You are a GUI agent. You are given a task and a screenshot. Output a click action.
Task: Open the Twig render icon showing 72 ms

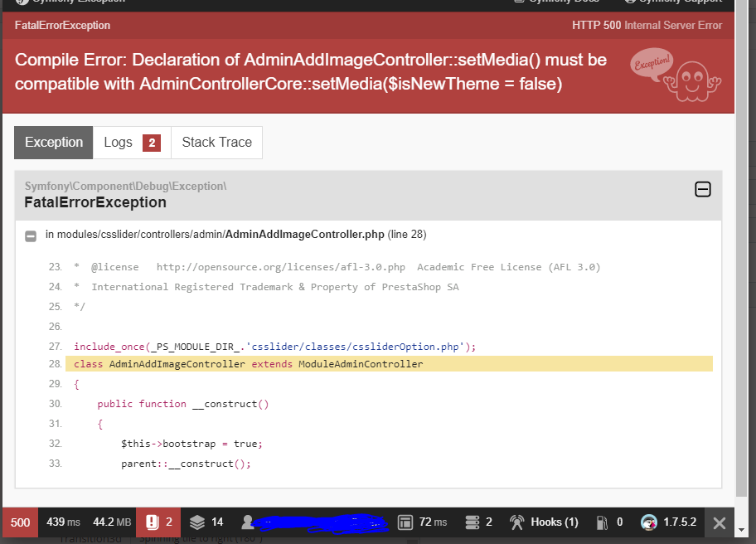click(x=422, y=522)
